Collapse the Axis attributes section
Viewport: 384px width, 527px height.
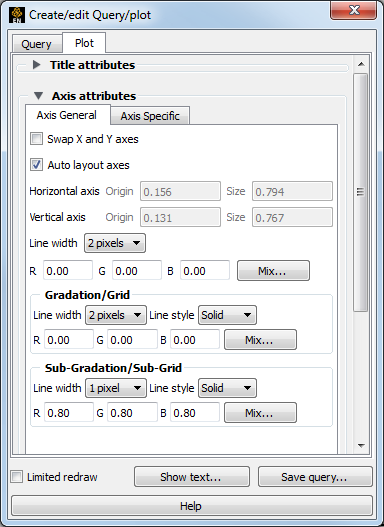pos(39,96)
